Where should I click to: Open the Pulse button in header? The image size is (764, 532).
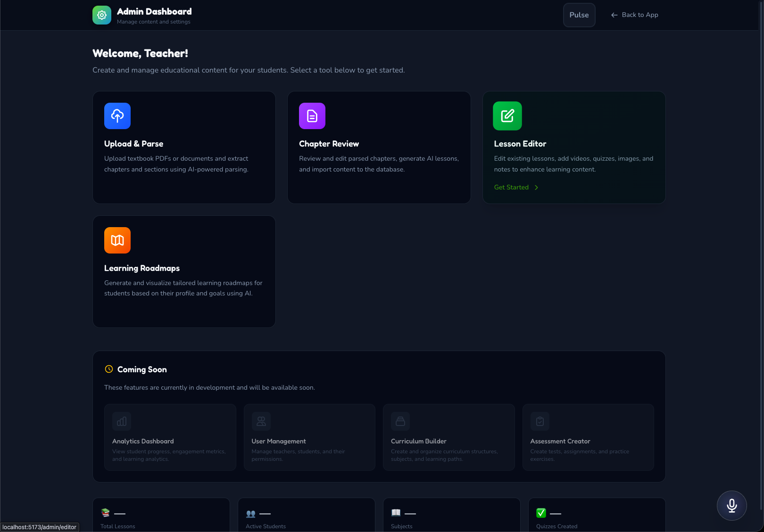click(x=579, y=15)
